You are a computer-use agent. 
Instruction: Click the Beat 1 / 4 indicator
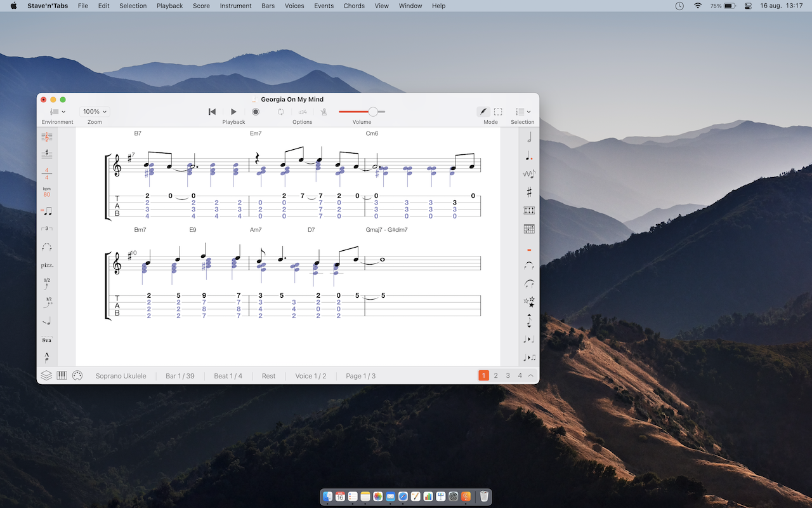228,376
